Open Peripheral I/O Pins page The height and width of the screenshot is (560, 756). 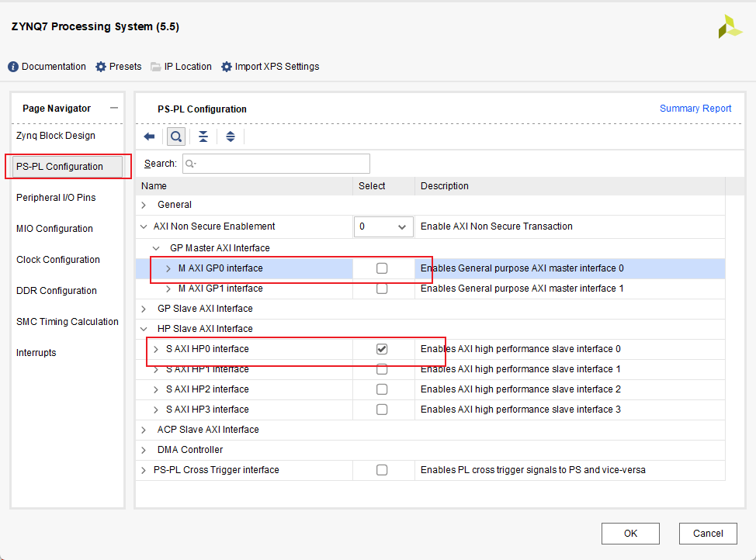point(56,198)
